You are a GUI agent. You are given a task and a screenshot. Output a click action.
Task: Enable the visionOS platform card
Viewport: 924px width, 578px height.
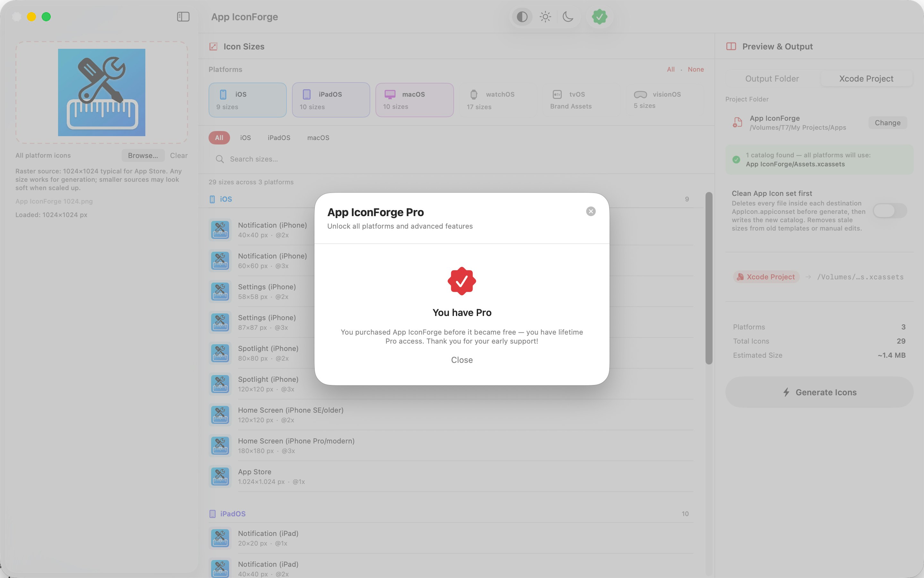click(x=665, y=100)
